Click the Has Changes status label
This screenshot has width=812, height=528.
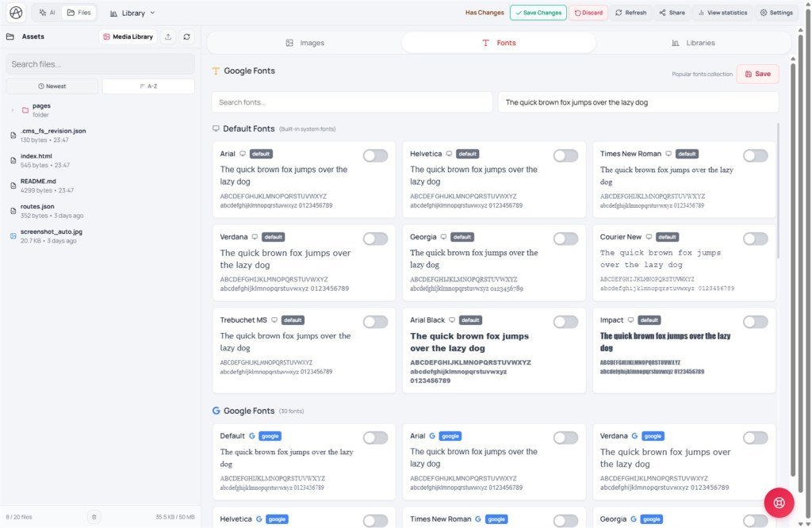point(485,13)
